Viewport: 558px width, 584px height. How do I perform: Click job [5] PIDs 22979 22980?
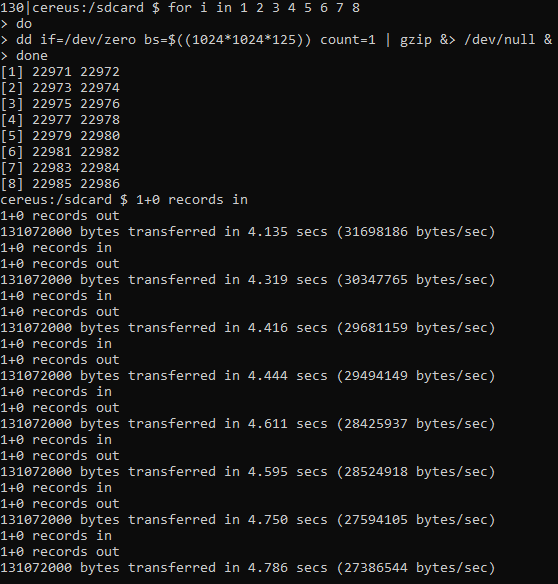[60, 136]
